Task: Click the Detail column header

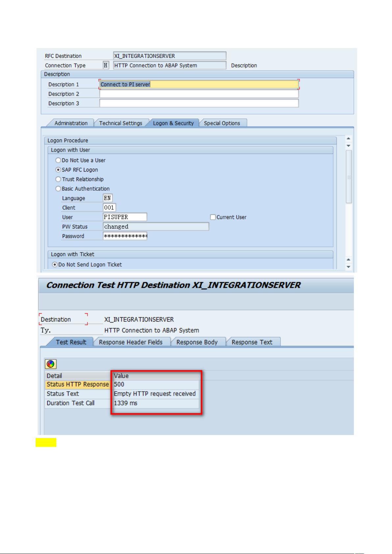Action: (78, 375)
